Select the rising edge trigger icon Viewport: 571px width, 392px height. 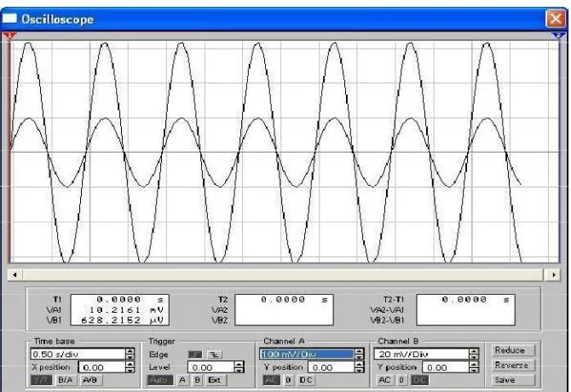[195, 355]
